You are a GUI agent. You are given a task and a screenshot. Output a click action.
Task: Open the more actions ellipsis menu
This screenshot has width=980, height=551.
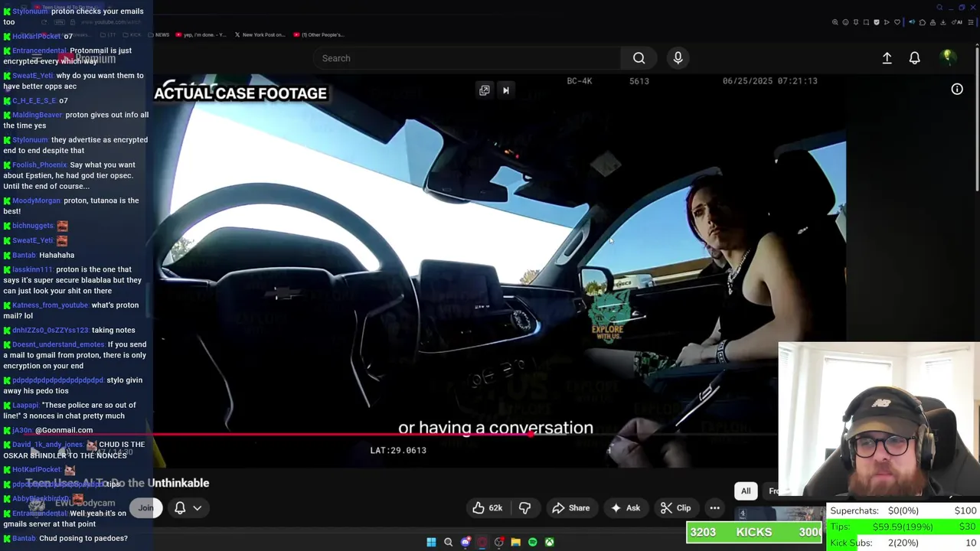point(714,508)
